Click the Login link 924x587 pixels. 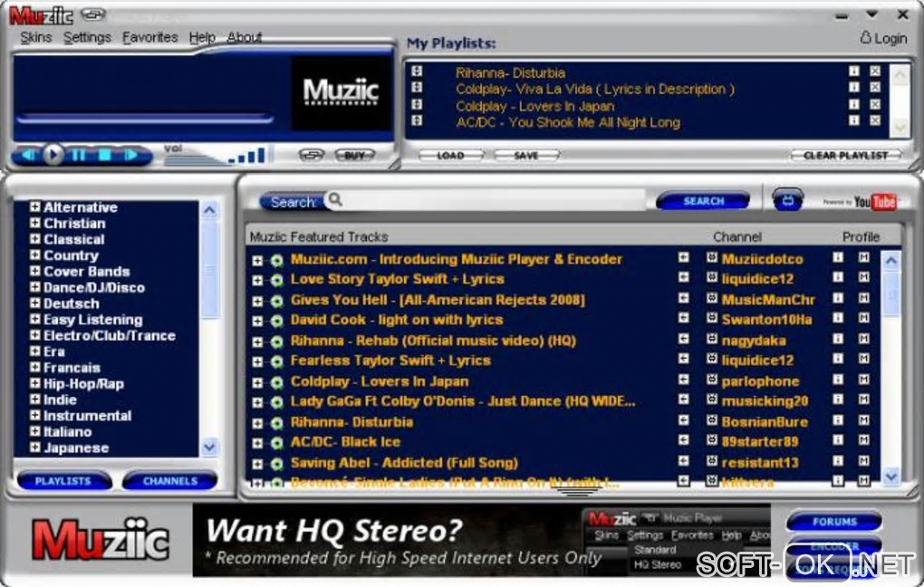883,38
